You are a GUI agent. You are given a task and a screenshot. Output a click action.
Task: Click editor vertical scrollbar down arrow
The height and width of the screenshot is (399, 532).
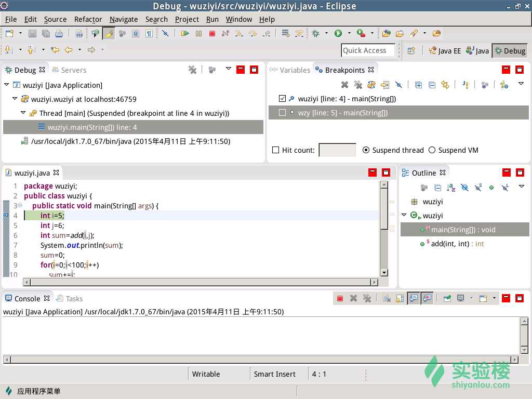pyautogui.click(x=384, y=272)
